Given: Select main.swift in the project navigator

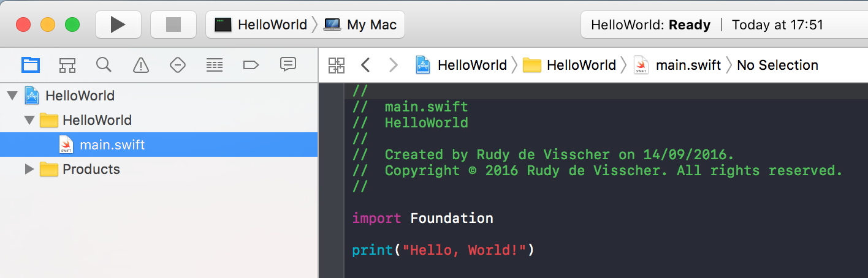Looking at the screenshot, I should (159, 145).
